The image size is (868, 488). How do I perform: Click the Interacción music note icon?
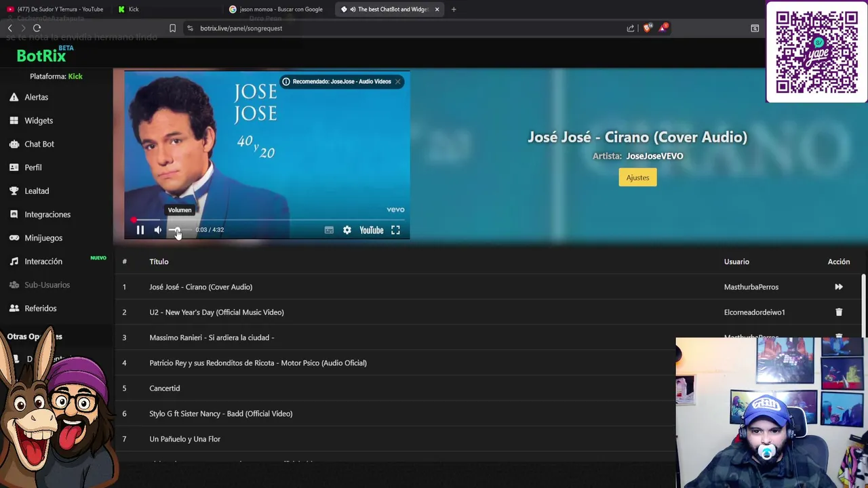point(14,262)
